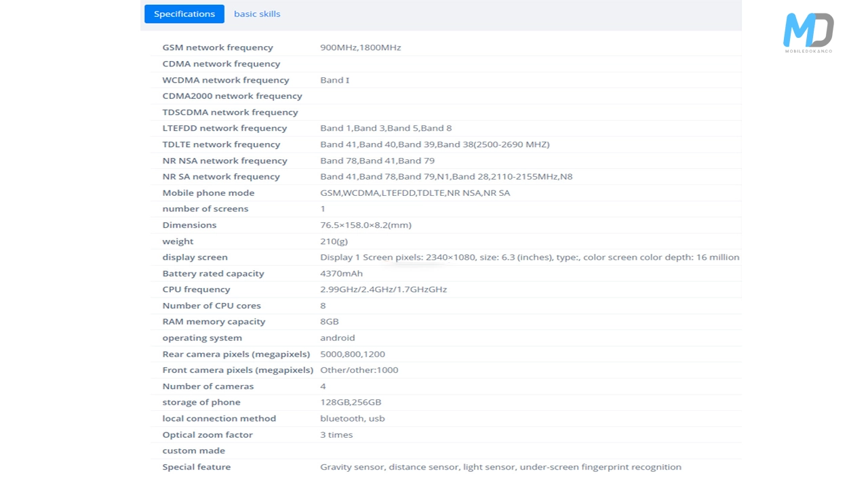Click the NR SA network frequency value
The height and width of the screenshot is (488, 868).
coord(446,176)
